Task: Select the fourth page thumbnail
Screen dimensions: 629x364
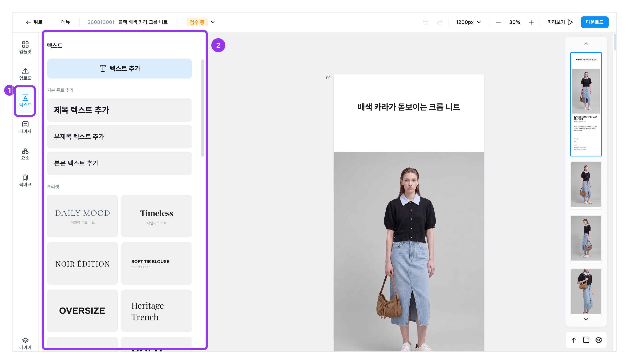Action: [586, 292]
